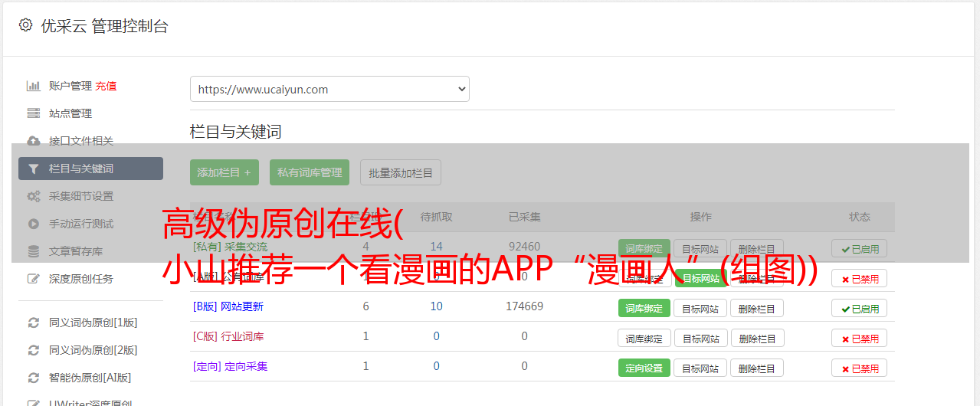
Task: Click the 已采集 column header
Action: coord(524,217)
